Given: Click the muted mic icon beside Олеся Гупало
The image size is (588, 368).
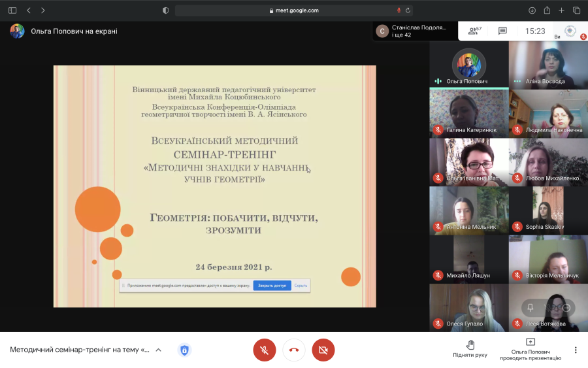Looking at the screenshot, I should [x=438, y=324].
